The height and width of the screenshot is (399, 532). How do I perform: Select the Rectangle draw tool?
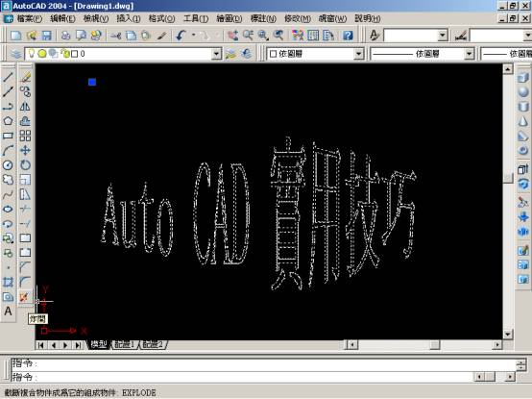[x=8, y=136]
